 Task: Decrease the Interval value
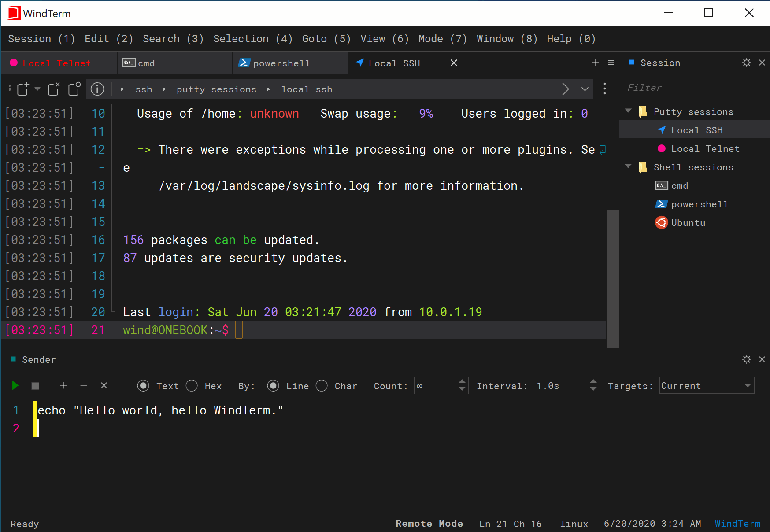coord(593,389)
